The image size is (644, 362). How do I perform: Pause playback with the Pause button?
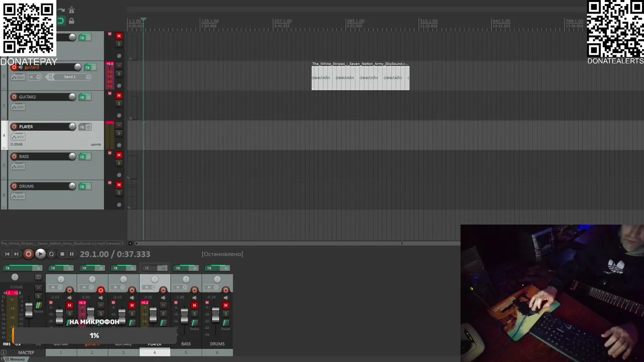71,254
